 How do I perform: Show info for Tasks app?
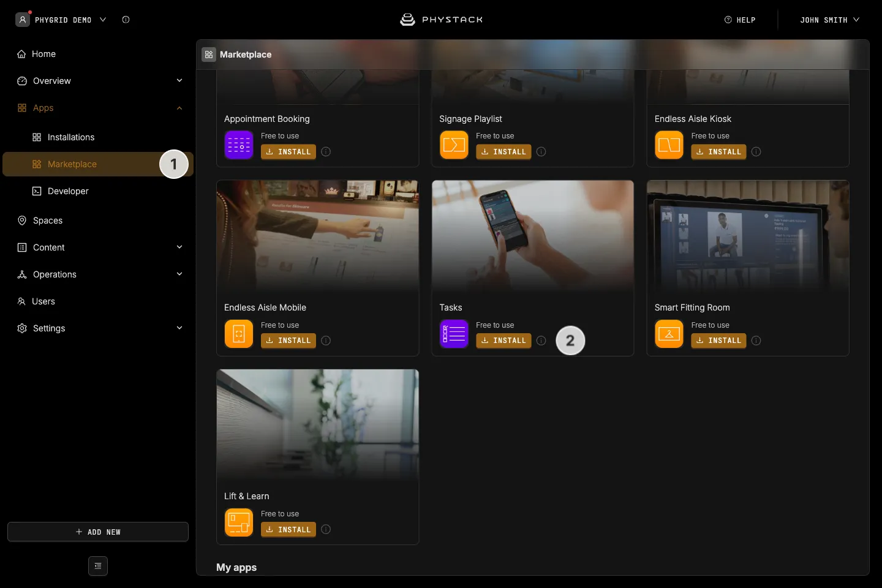coord(541,341)
